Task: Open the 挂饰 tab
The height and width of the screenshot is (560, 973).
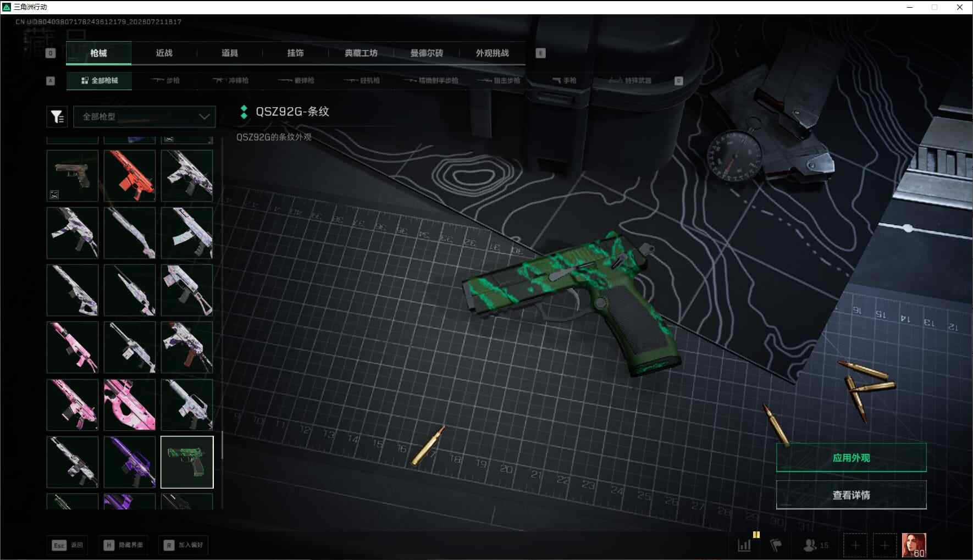Action: coord(295,53)
